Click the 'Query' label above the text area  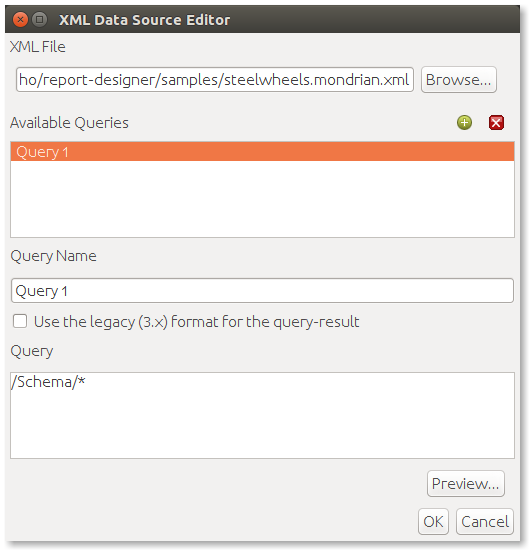coord(32,351)
